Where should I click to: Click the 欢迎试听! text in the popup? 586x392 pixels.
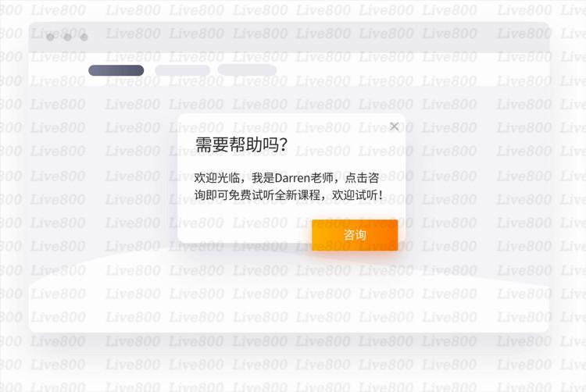point(357,194)
